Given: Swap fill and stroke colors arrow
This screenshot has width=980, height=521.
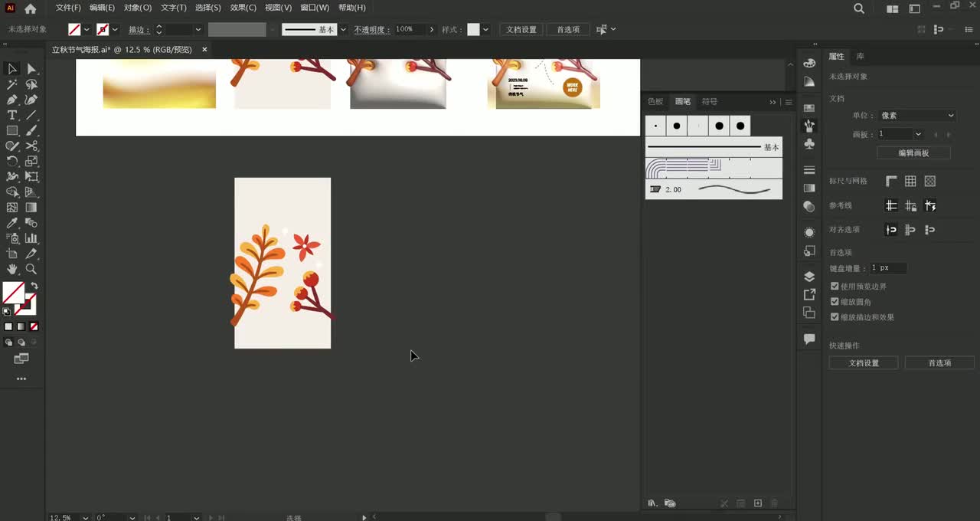Looking at the screenshot, I should coord(34,286).
